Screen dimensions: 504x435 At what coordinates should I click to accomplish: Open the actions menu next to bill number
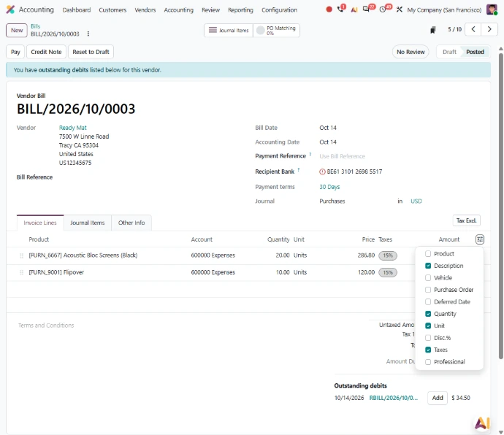coord(88,34)
